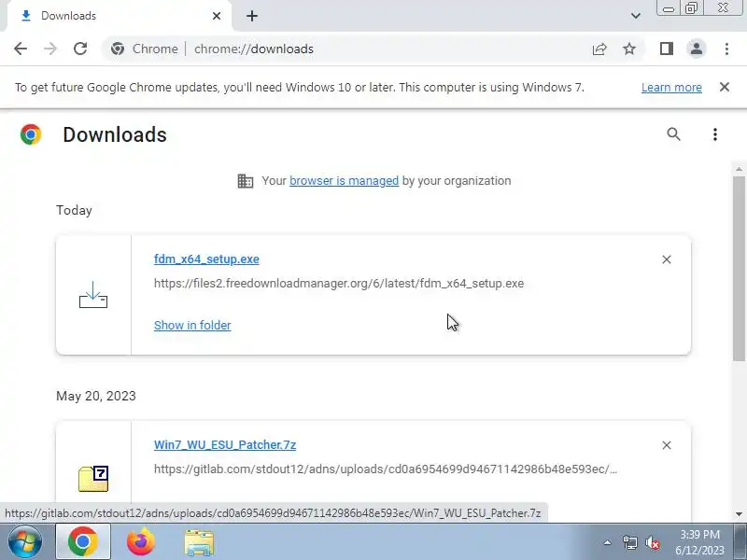
Task: Remove Win7_WU_ESU_Patcher.7z from the list
Action: click(667, 445)
